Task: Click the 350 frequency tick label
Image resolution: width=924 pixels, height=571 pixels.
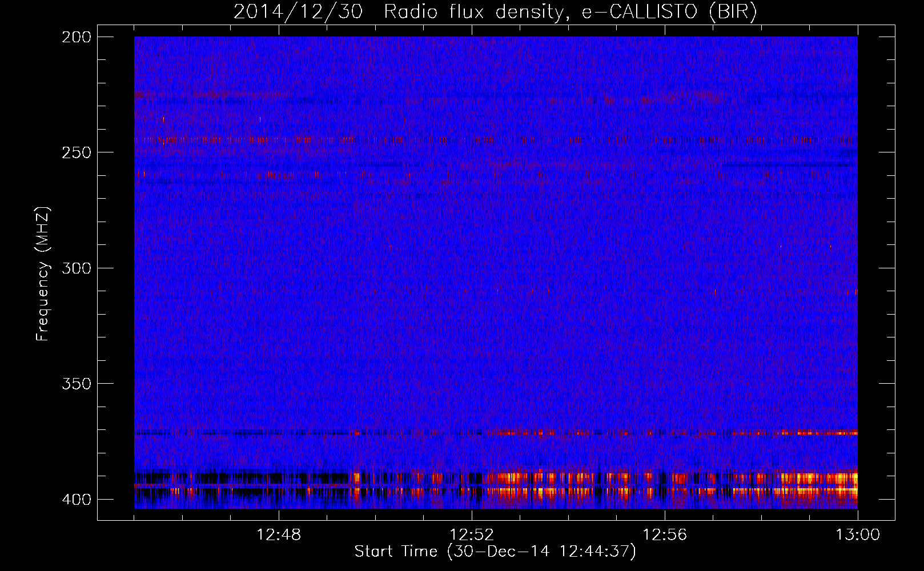Action: 77,384
